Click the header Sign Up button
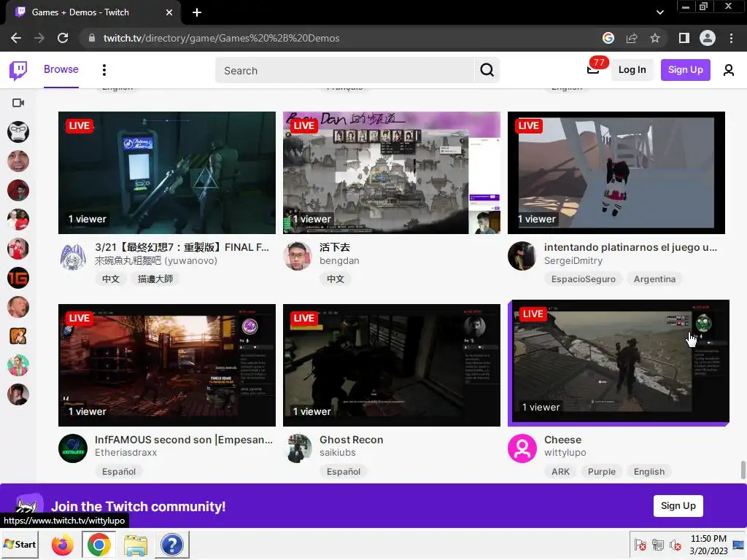This screenshot has width=747, height=560. tap(685, 70)
